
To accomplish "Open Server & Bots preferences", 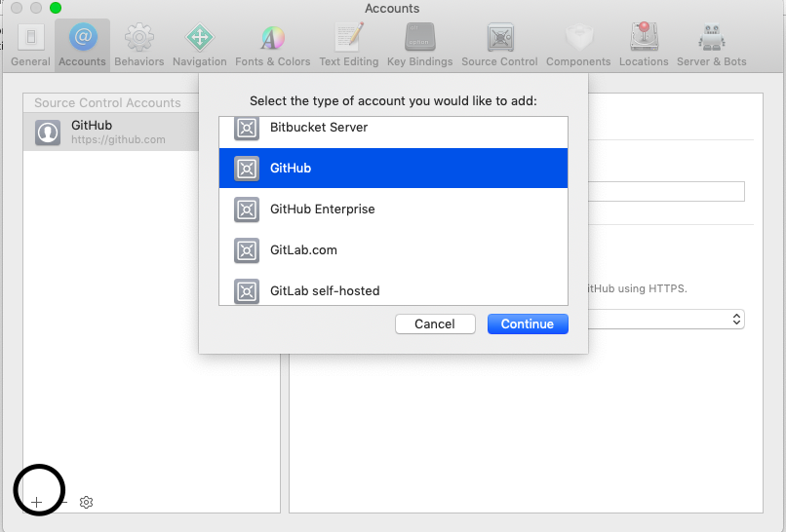I will click(x=711, y=45).
